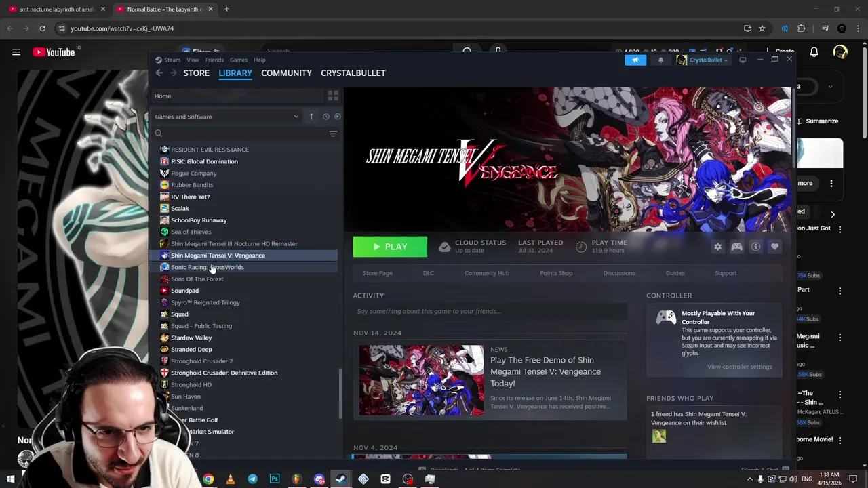Click friend avatar under Friends Who Play
This screenshot has height=488, width=868.
659,436
